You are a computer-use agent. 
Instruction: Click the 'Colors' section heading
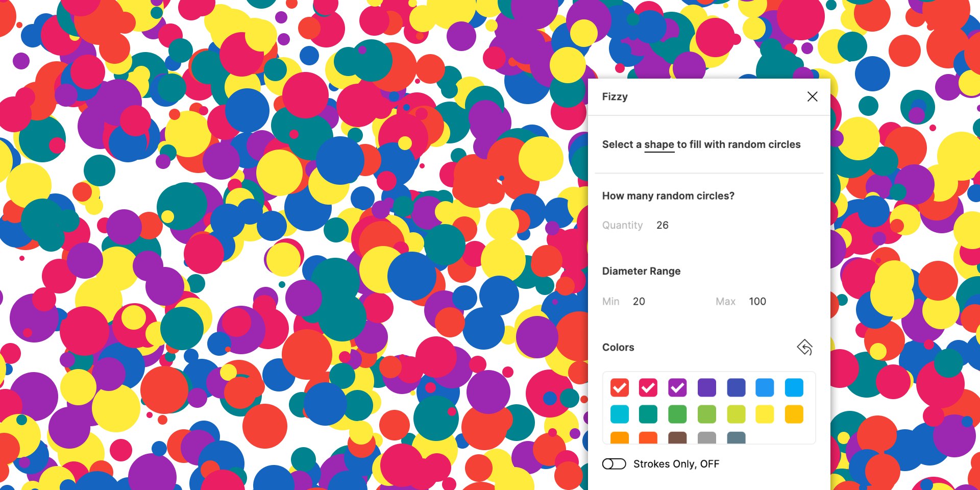[618, 347]
